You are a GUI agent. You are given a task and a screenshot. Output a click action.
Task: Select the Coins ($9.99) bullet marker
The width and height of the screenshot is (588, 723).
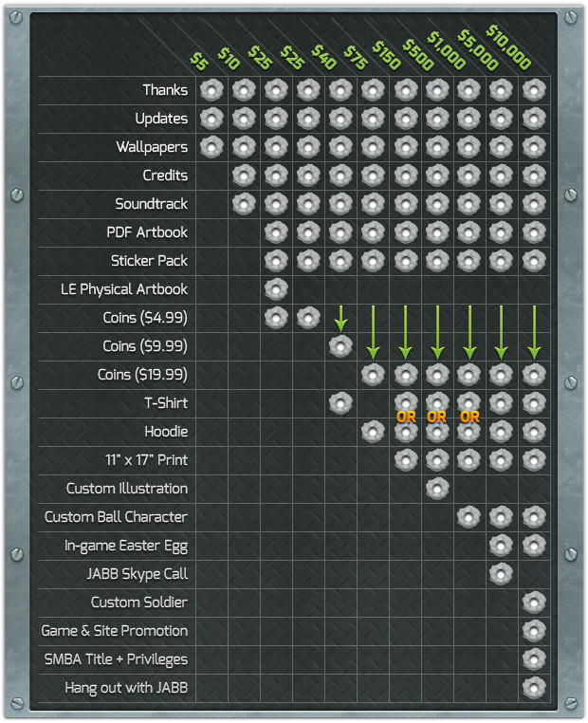click(x=340, y=346)
